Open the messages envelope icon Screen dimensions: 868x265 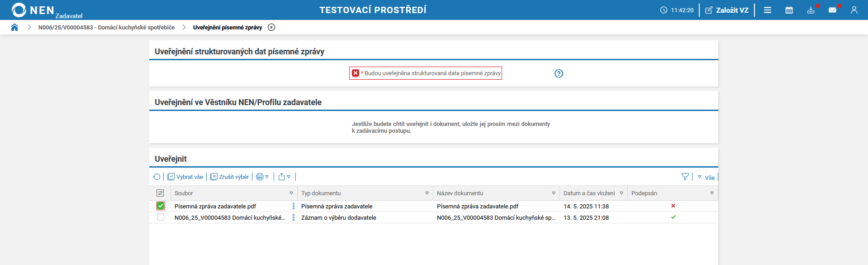(x=833, y=10)
